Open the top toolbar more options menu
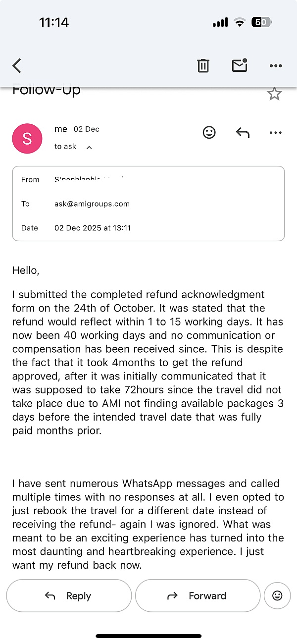Viewport: 297px width, 644px height. [275, 65]
